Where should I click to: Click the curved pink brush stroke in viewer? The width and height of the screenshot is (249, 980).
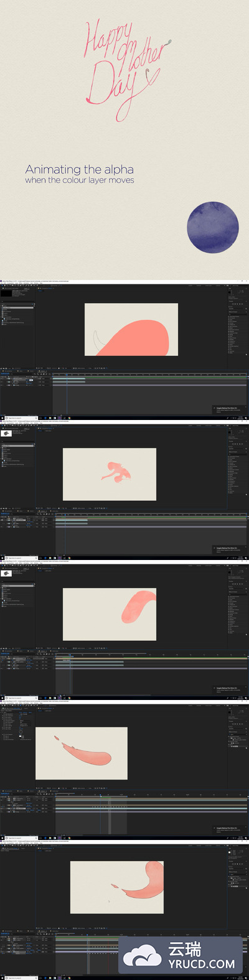(138, 605)
